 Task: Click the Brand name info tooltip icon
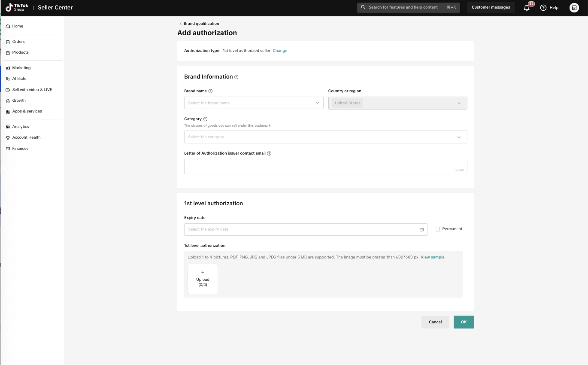210,91
